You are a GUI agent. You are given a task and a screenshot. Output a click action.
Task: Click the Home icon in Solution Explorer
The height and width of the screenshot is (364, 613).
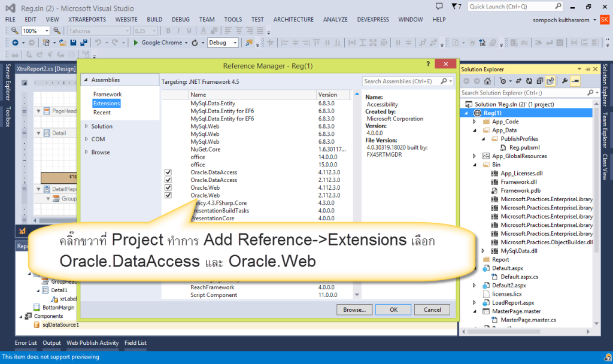tap(488, 81)
